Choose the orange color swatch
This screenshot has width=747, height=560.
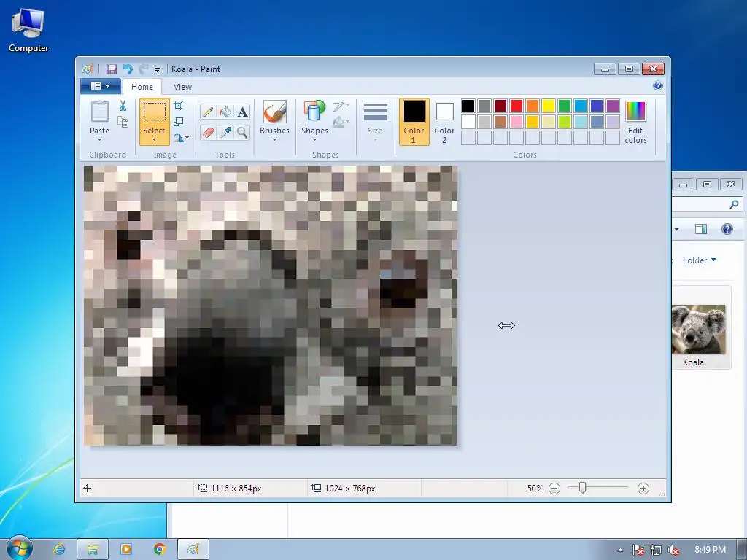[x=533, y=106]
